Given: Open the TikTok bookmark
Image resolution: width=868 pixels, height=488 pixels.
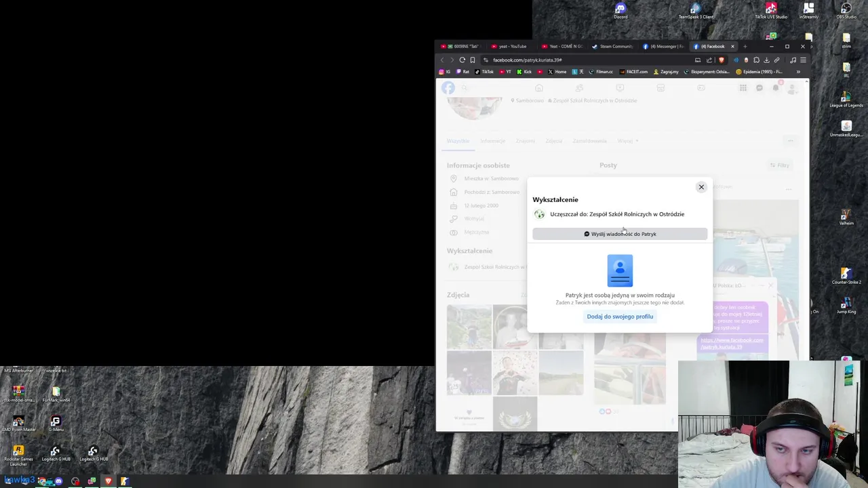Looking at the screenshot, I should pos(484,71).
